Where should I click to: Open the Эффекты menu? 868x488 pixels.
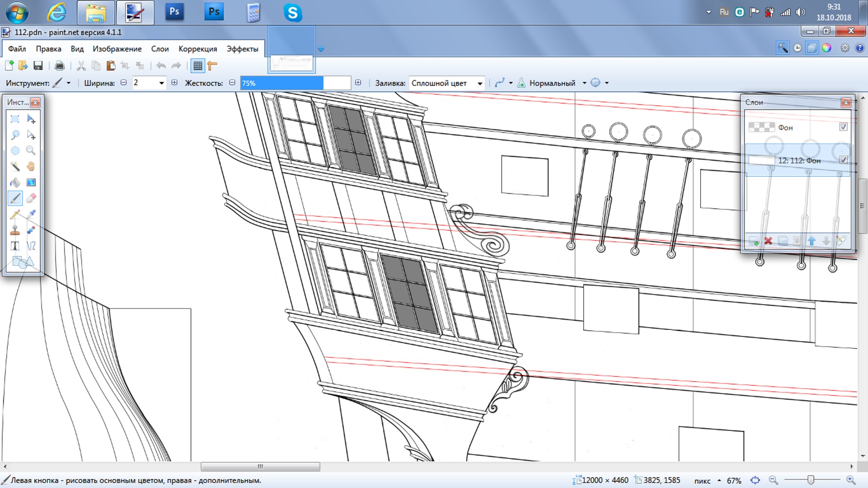click(242, 49)
